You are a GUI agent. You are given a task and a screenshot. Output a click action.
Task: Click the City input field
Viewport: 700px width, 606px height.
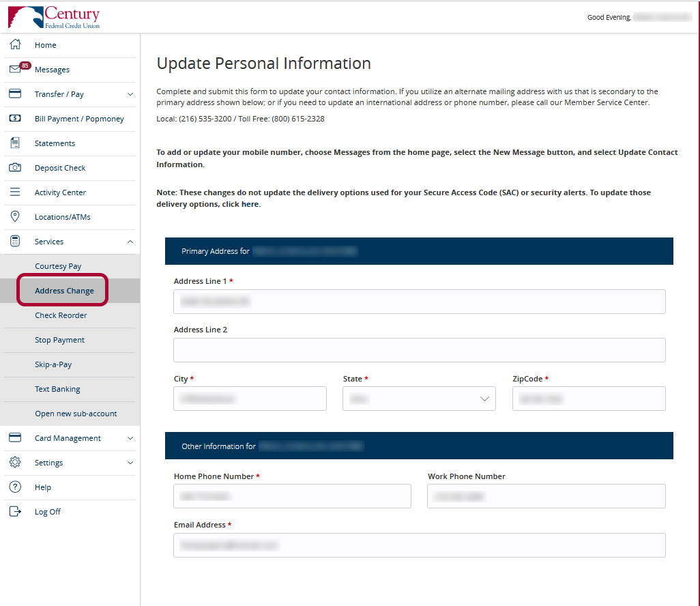click(250, 399)
